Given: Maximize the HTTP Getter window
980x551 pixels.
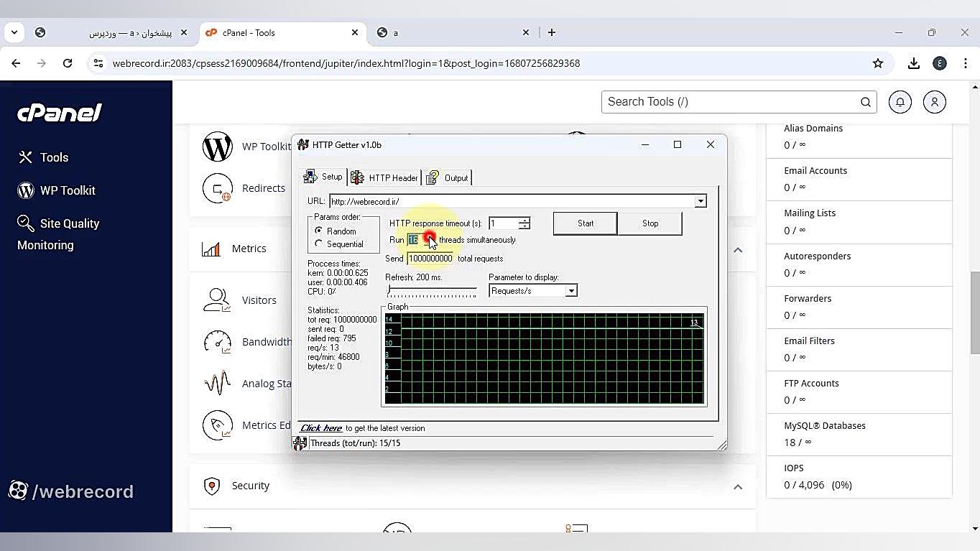Looking at the screenshot, I should pos(677,144).
